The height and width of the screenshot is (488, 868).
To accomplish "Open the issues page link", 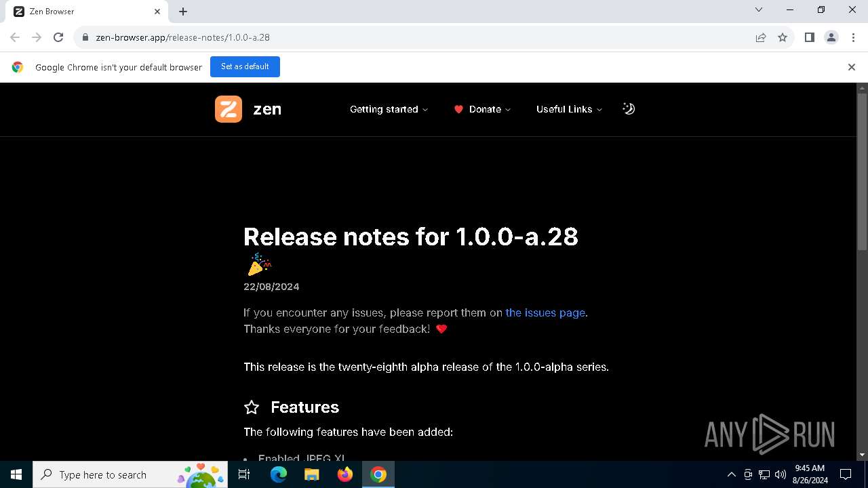I will 545,312.
